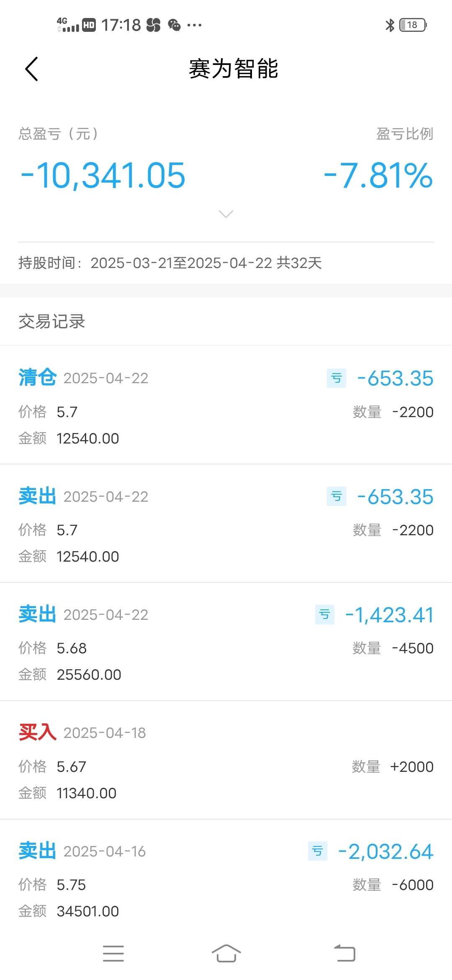Tap the loss badge on 清仓 record
The width and height of the screenshot is (452, 980).
[x=336, y=378]
